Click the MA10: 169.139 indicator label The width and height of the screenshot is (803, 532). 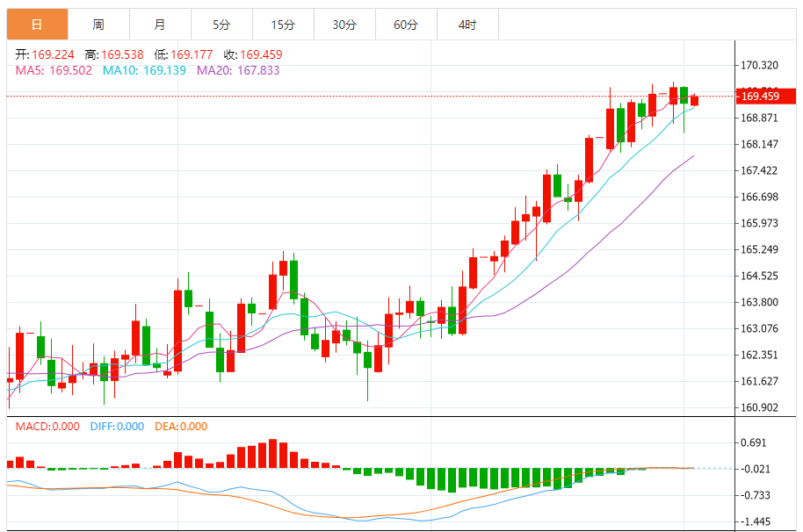[144, 70]
